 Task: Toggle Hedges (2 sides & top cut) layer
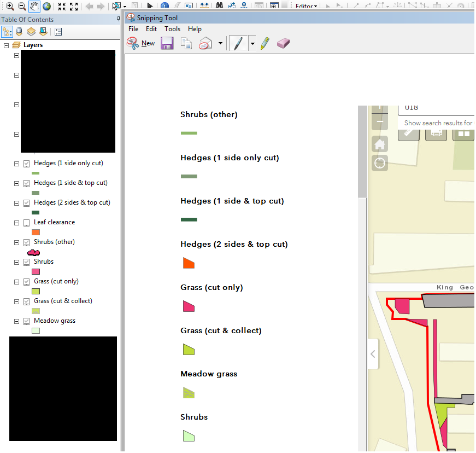point(27,204)
